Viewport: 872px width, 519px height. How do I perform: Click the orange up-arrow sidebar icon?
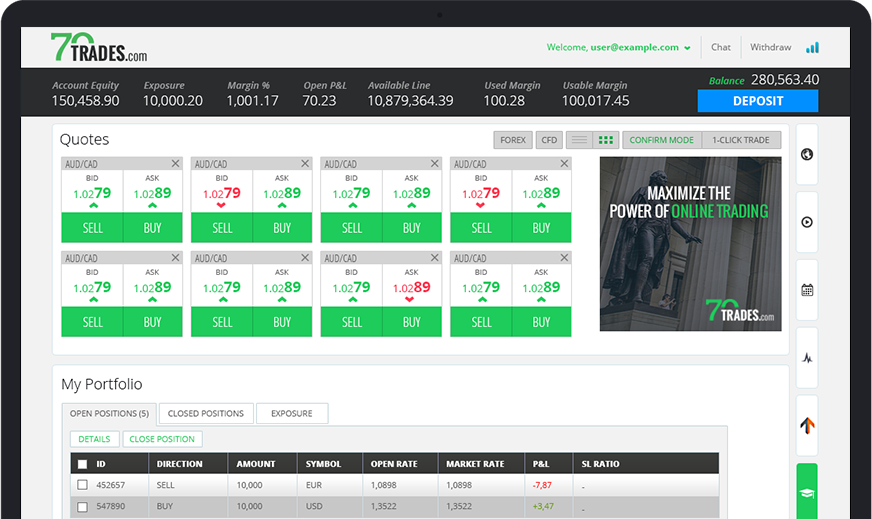point(807,426)
